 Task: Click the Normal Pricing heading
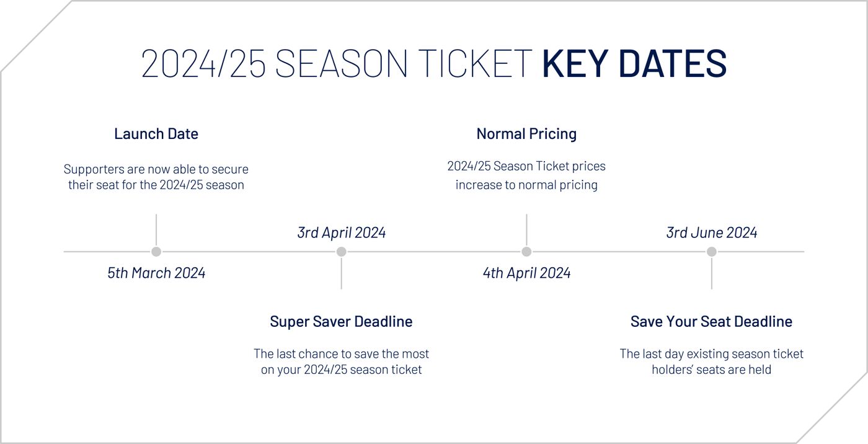click(x=526, y=133)
